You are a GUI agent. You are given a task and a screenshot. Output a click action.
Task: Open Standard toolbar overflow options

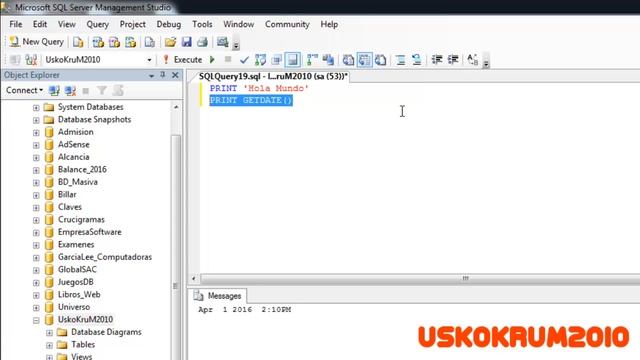click(236, 43)
